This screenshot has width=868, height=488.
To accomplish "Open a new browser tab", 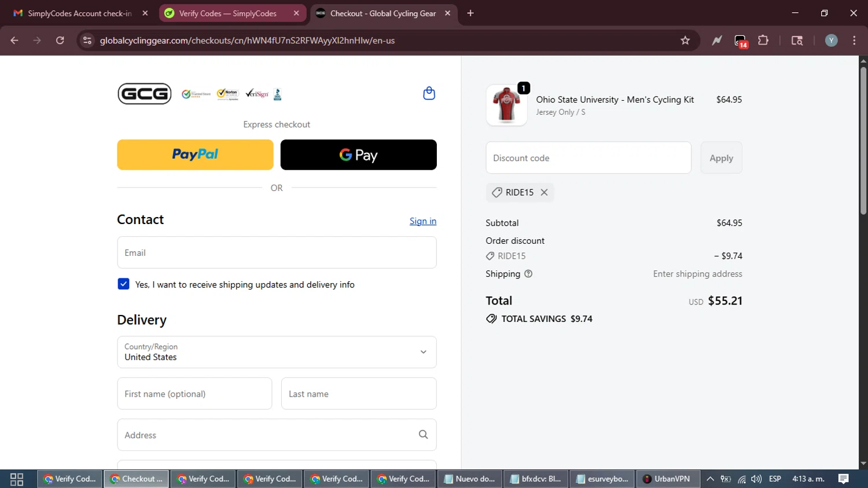I will click(x=470, y=13).
